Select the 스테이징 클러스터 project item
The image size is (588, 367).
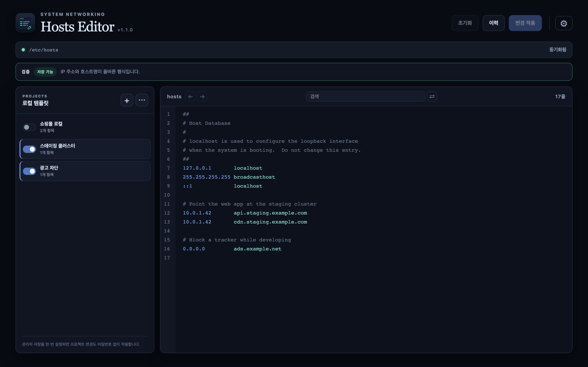[85, 149]
